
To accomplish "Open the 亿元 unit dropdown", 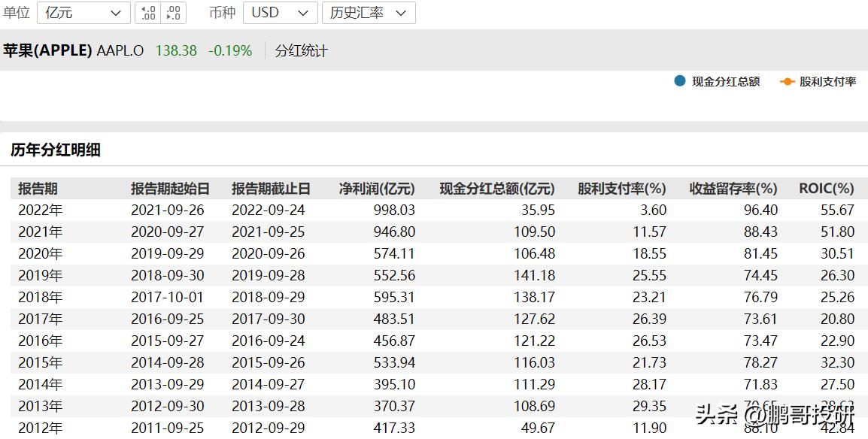I will point(83,13).
